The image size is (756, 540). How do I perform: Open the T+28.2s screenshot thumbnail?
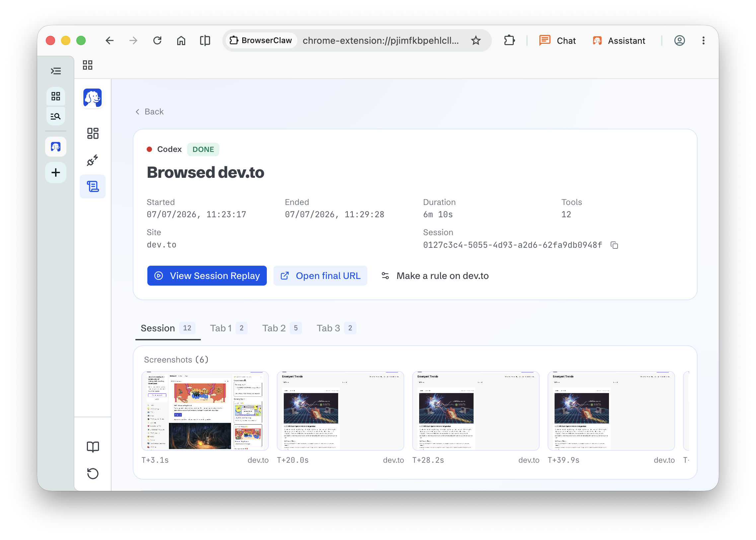476,411
